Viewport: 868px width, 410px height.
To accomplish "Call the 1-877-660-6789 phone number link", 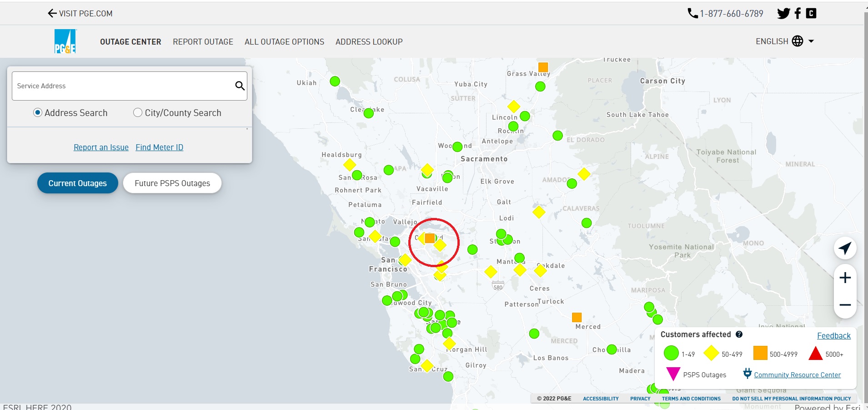I will point(731,14).
